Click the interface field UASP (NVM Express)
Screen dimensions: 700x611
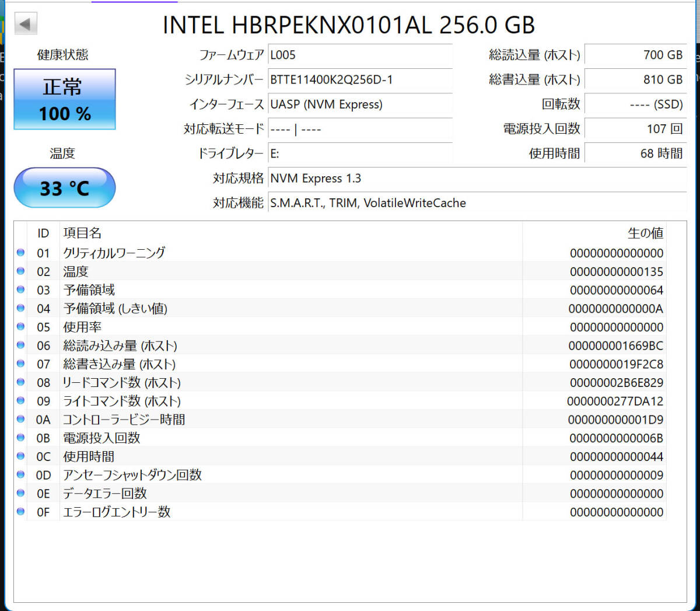click(360, 104)
